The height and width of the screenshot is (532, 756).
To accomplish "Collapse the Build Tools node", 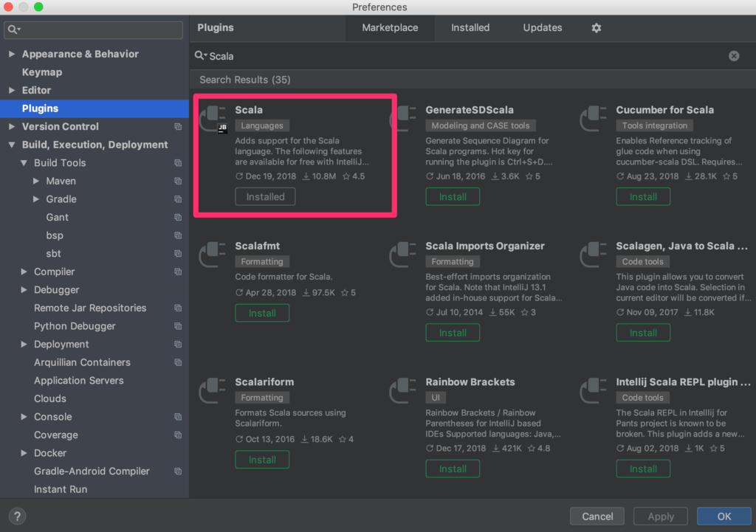I will pyautogui.click(x=24, y=163).
